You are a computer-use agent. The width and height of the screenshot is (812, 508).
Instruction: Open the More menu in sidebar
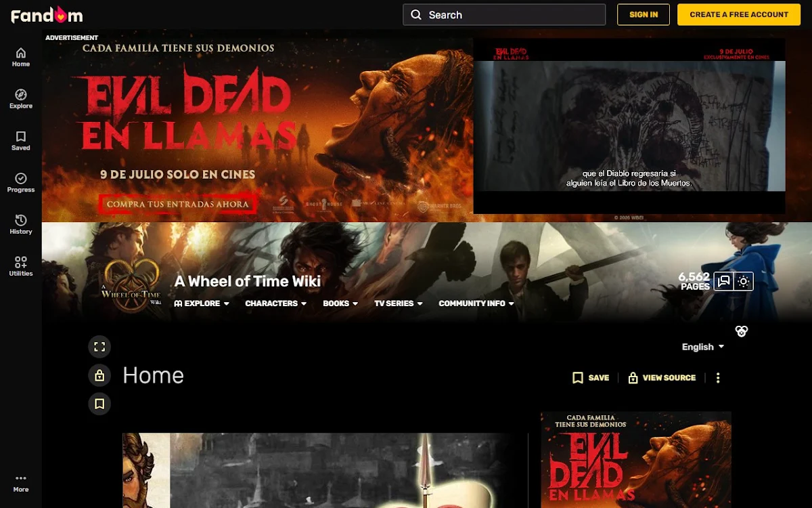pyautogui.click(x=21, y=483)
